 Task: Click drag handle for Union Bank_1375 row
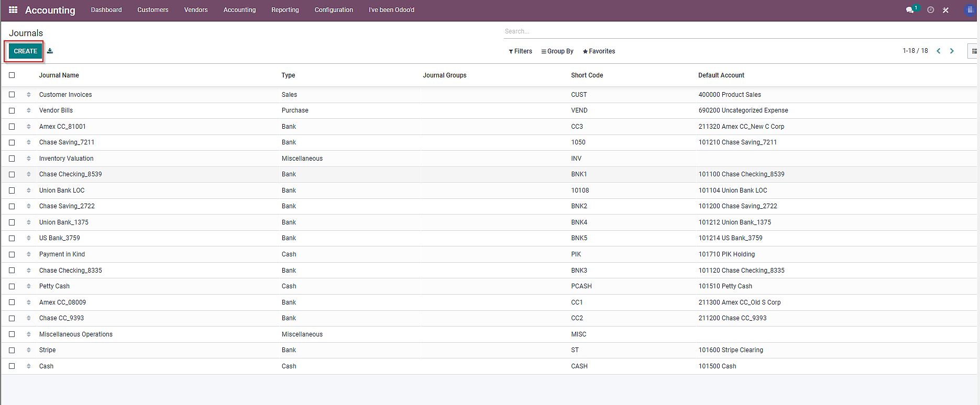pos(29,222)
